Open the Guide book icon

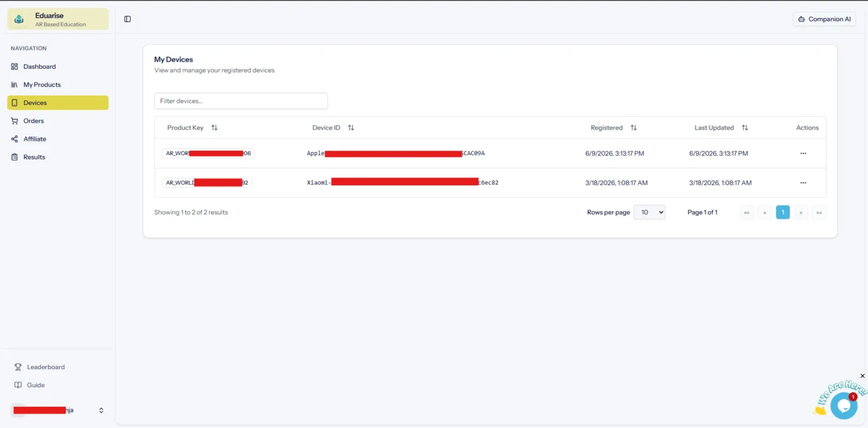click(x=18, y=385)
